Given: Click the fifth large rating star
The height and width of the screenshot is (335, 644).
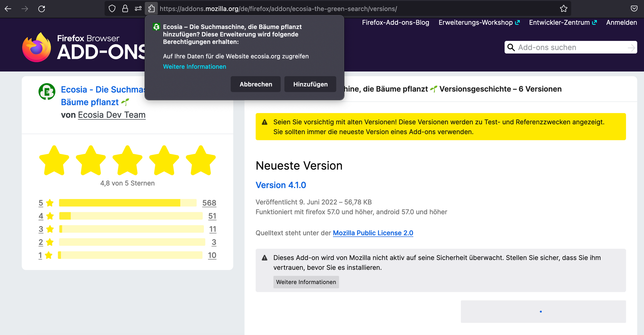Looking at the screenshot, I should point(201,160).
